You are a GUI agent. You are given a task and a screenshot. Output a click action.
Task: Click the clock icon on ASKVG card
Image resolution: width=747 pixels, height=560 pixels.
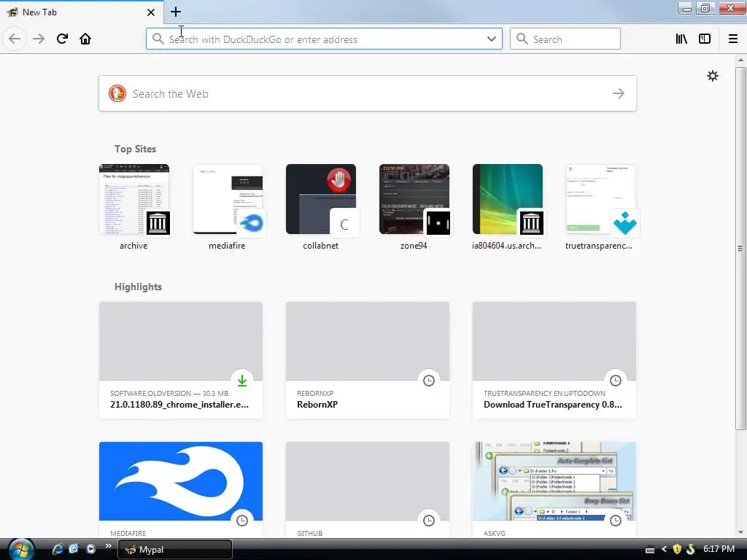[616, 521]
